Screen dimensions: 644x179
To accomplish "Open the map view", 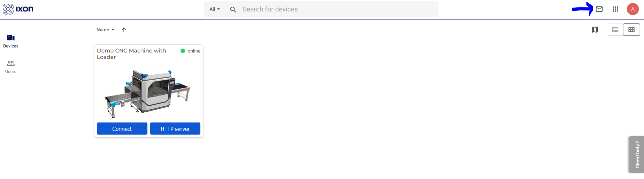I will [595, 30].
